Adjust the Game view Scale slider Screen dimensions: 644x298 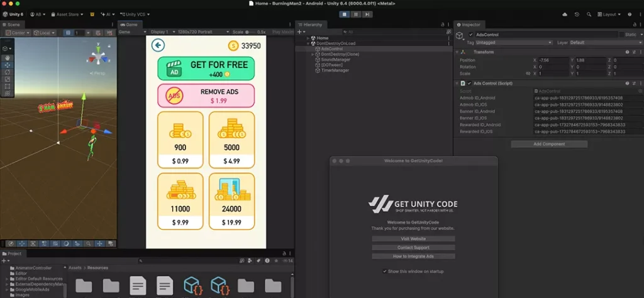coord(250,32)
